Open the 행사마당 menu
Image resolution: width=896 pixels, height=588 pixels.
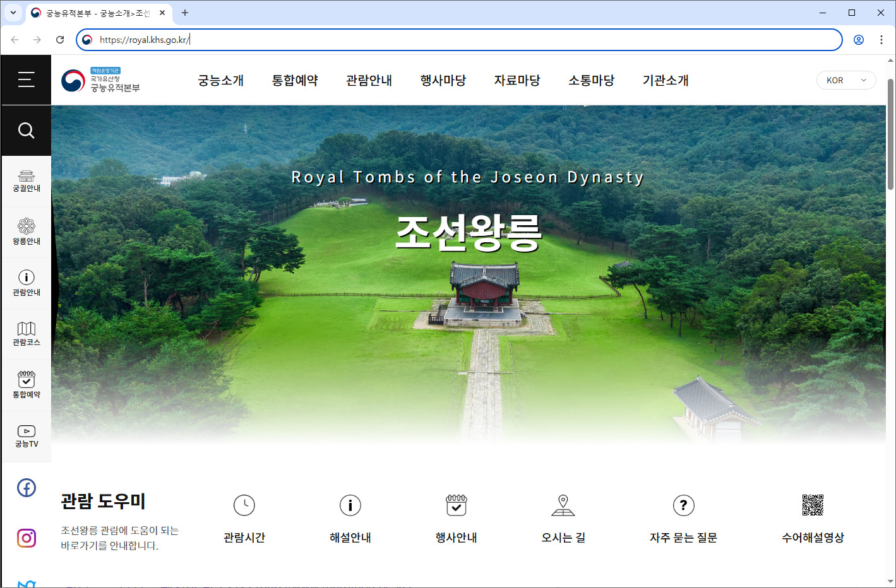443,80
